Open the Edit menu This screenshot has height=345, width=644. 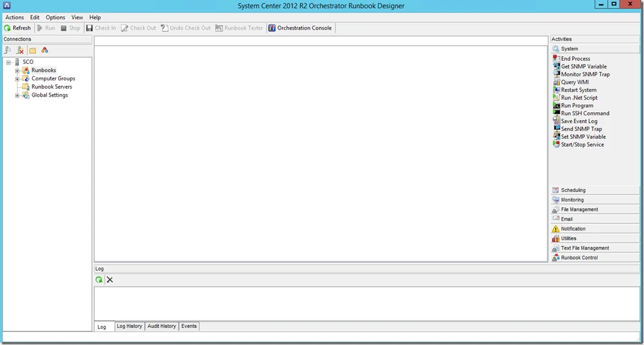click(x=35, y=18)
